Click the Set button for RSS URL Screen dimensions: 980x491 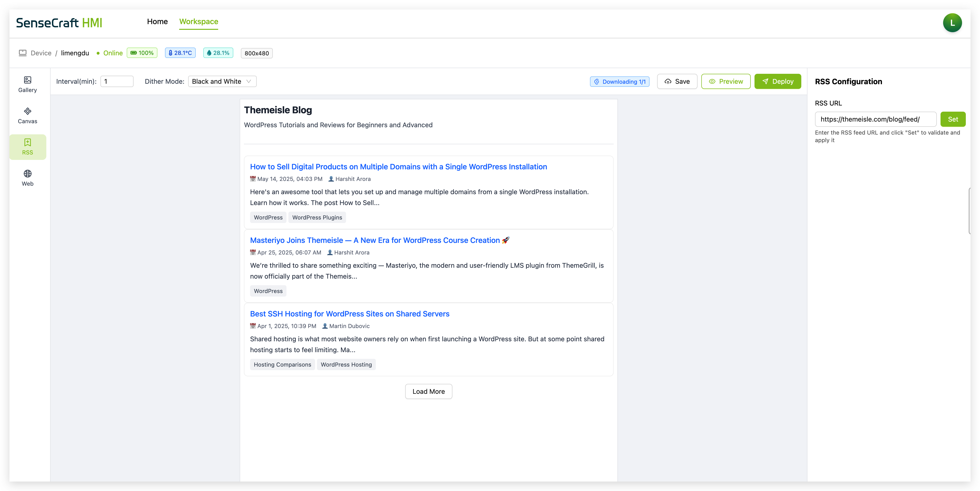point(953,119)
